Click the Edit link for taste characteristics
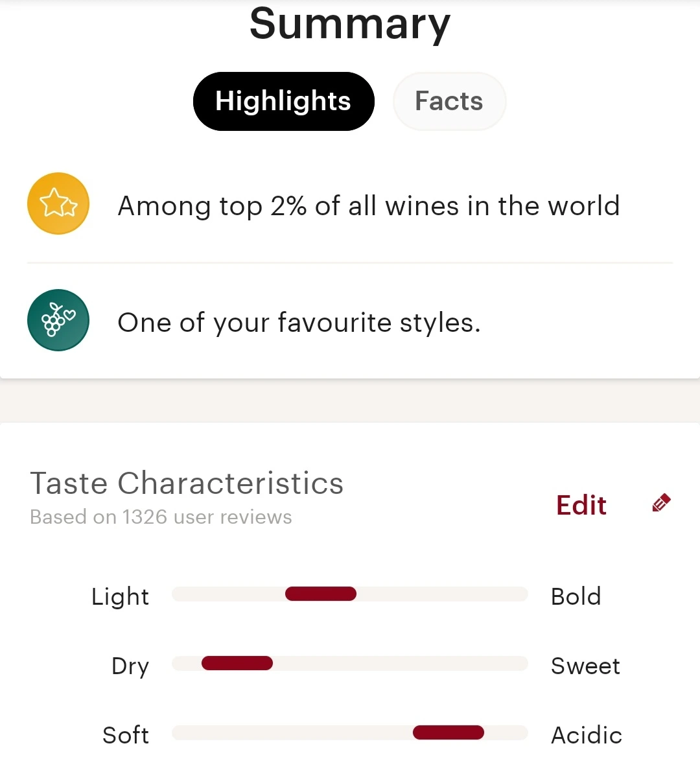The image size is (700, 781). click(581, 505)
